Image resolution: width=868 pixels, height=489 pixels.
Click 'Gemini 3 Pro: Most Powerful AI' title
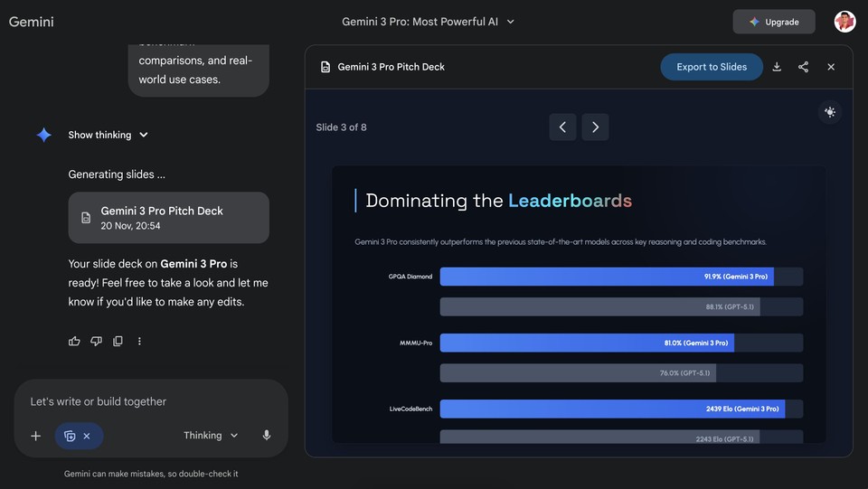(420, 22)
